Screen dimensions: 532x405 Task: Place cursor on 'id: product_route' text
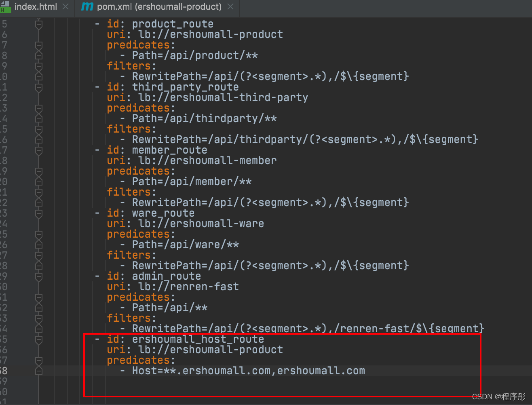160,24
